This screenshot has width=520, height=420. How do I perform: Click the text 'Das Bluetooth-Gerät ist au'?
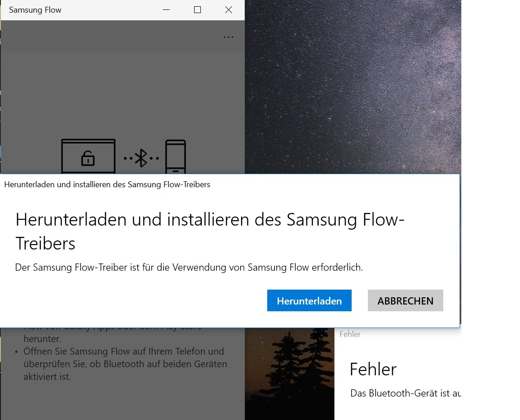(x=406, y=393)
